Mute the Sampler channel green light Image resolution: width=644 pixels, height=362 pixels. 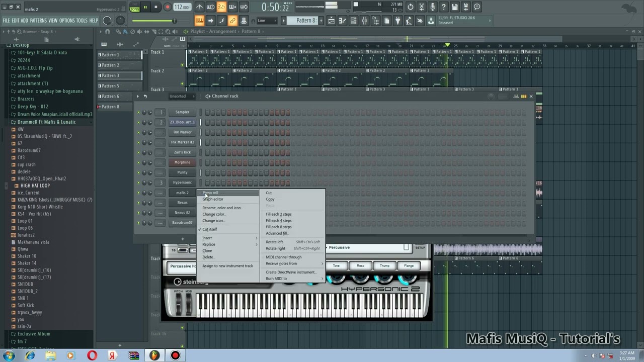click(138, 112)
